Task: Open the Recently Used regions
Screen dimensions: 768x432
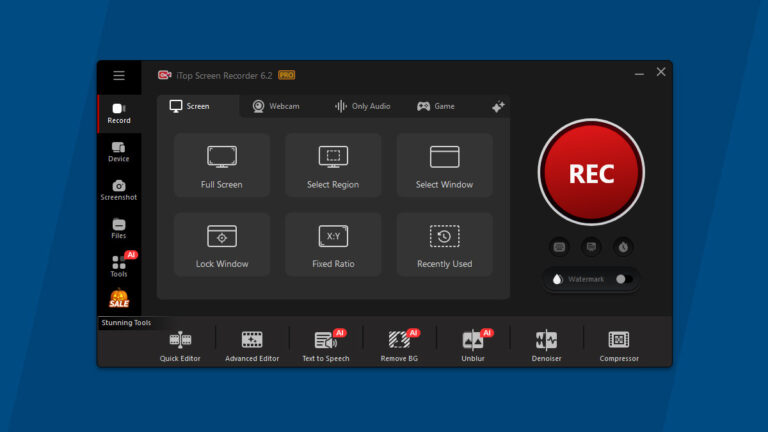Action: (x=444, y=244)
